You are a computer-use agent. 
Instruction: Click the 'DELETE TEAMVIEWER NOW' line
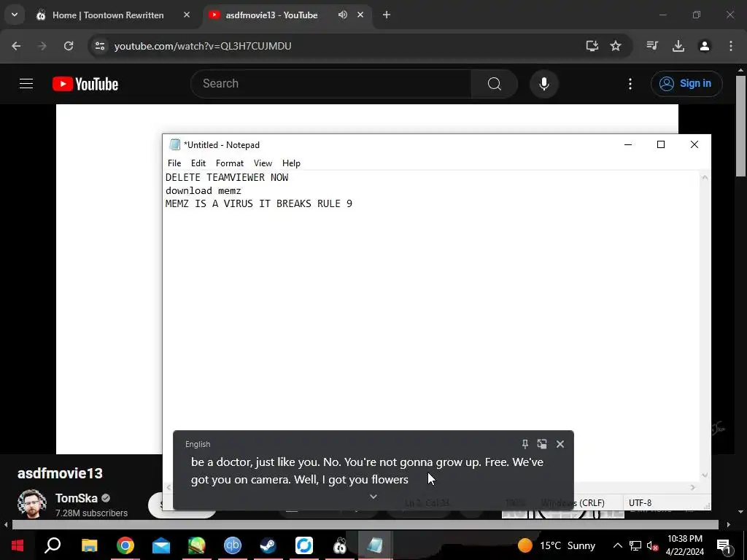tap(227, 177)
